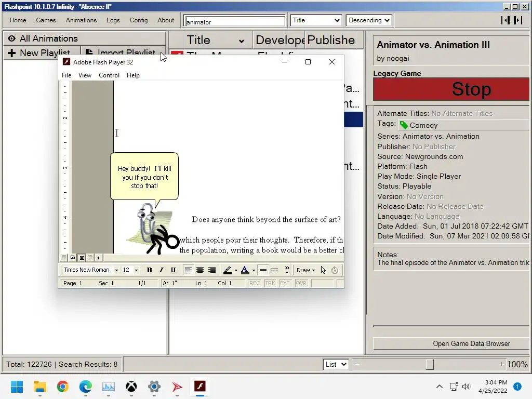The width and height of the screenshot is (532, 399).
Task: Open the Flash Player Help menu
Action: click(133, 75)
